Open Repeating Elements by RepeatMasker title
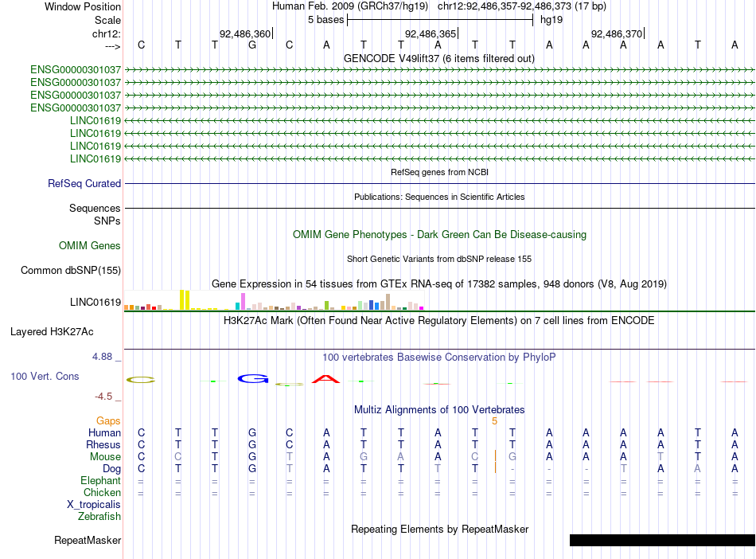The image size is (756, 559). (x=439, y=529)
